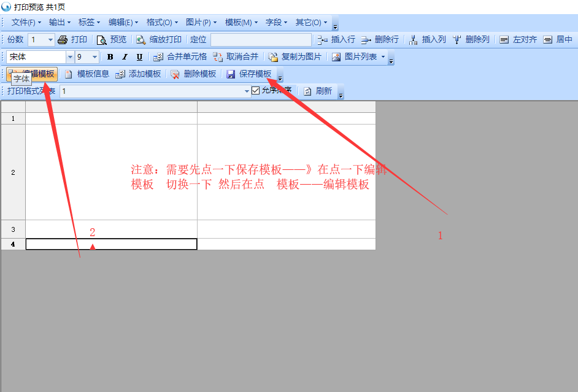
Task: Expand the print format list dropdown
Action: pos(247,91)
